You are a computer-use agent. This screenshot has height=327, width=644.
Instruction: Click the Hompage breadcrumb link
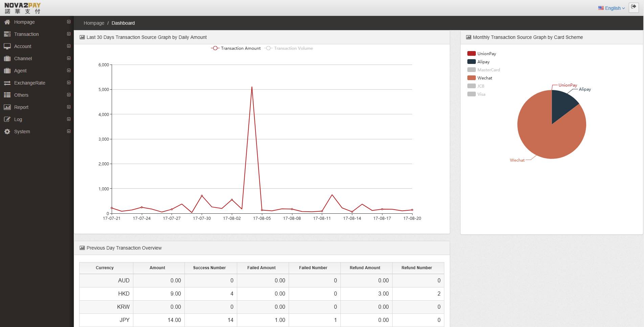(x=94, y=23)
